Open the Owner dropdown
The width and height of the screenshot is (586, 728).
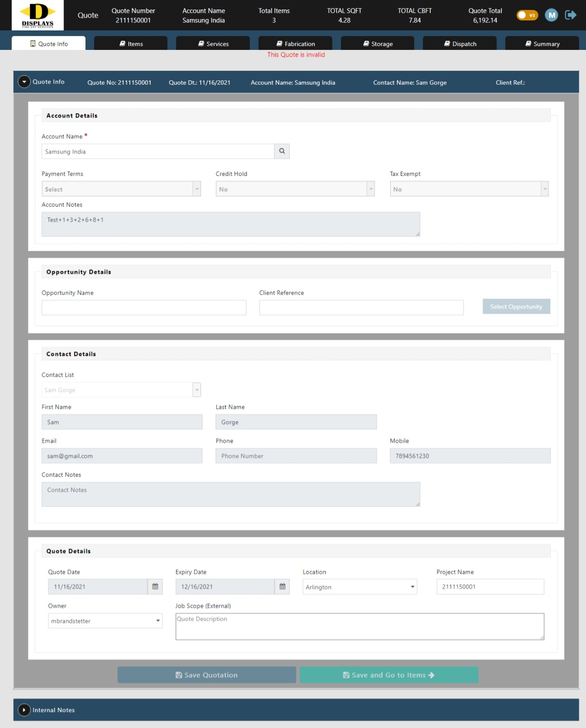[105, 621]
